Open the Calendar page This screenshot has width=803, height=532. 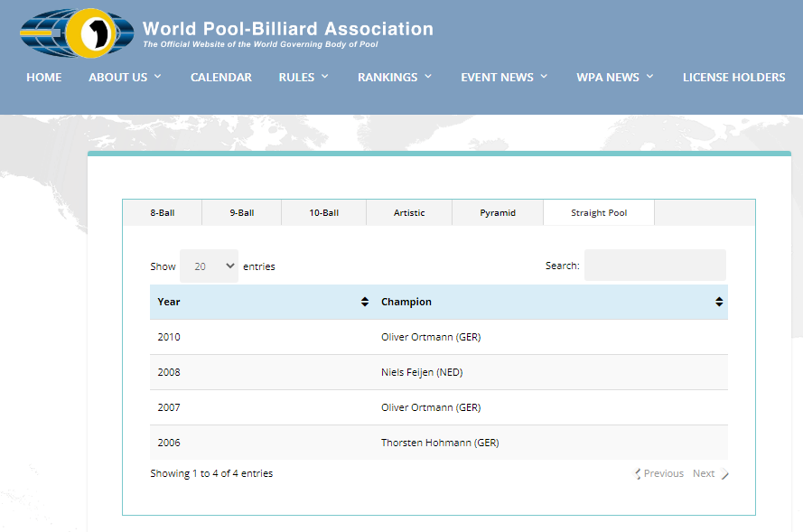pyautogui.click(x=221, y=78)
